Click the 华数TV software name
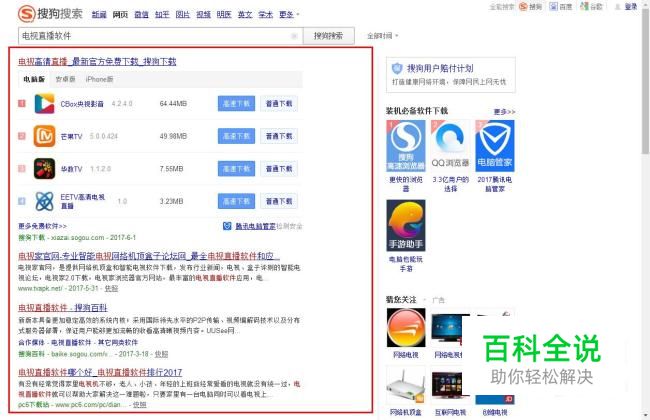Image resolution: width=650 pixels, height=420 pixels. [x=71, y=169]
